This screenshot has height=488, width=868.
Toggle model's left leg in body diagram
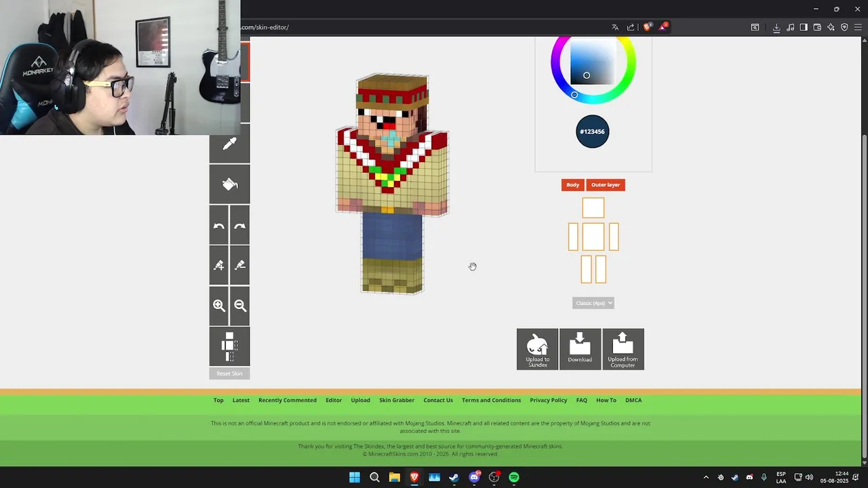tap(600, 269)
